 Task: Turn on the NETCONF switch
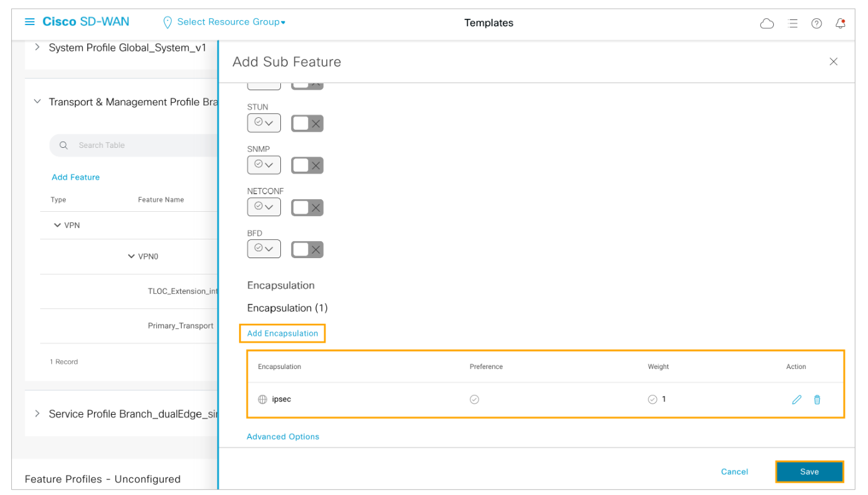[307, 207]
